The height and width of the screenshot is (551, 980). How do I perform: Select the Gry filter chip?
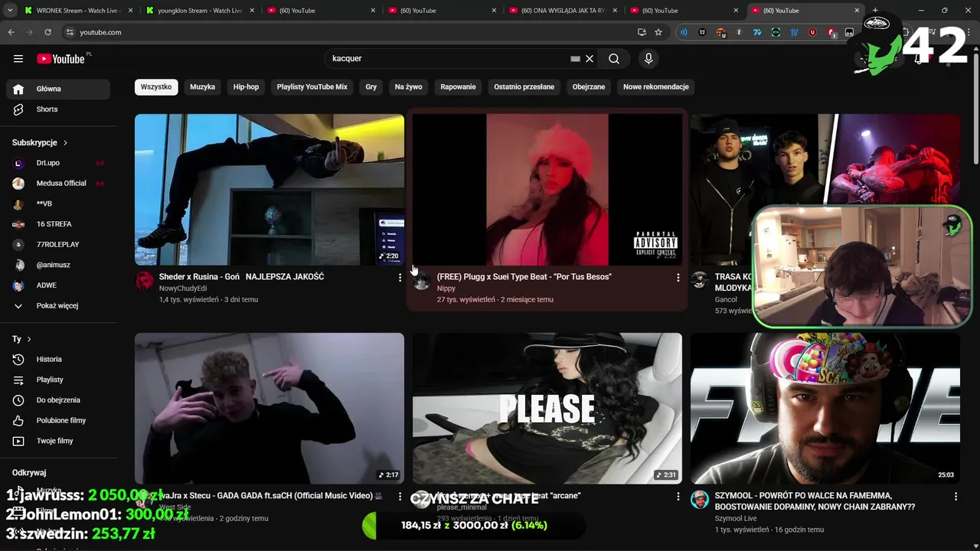coord(371,87)
